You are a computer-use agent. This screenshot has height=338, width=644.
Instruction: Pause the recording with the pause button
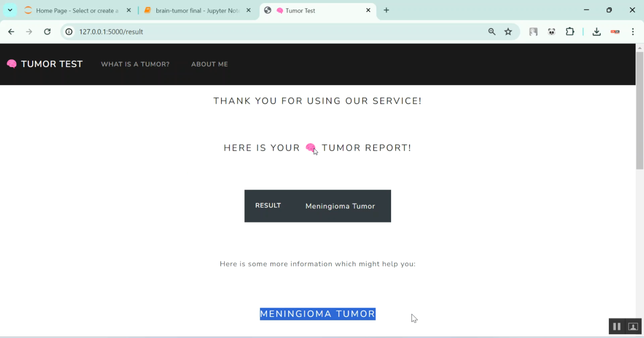[617, 326]
